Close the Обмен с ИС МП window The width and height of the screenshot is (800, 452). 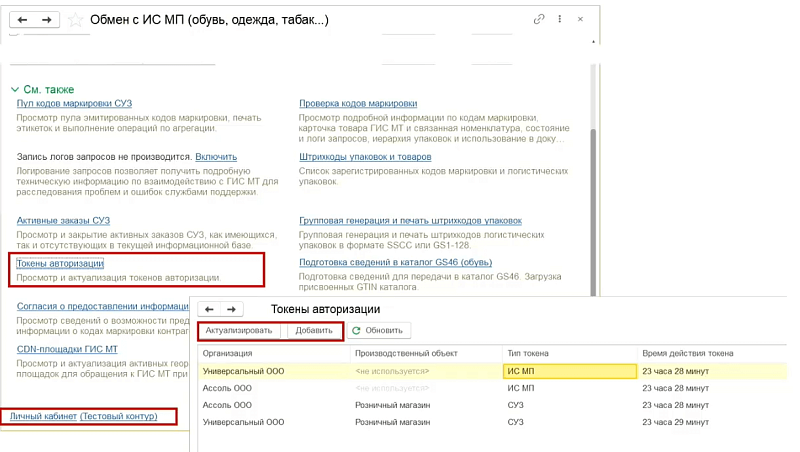pos(580,19)
